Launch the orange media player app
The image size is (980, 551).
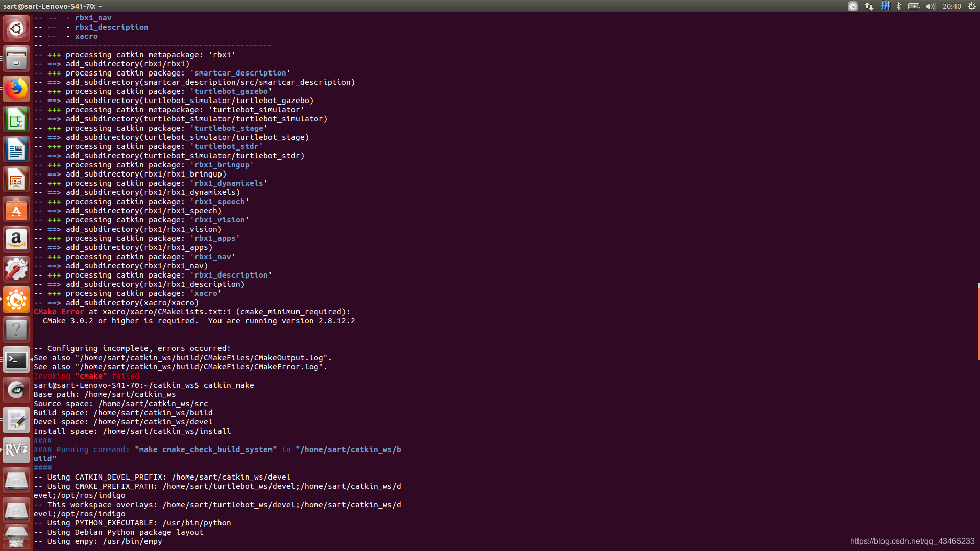[16, 299]
